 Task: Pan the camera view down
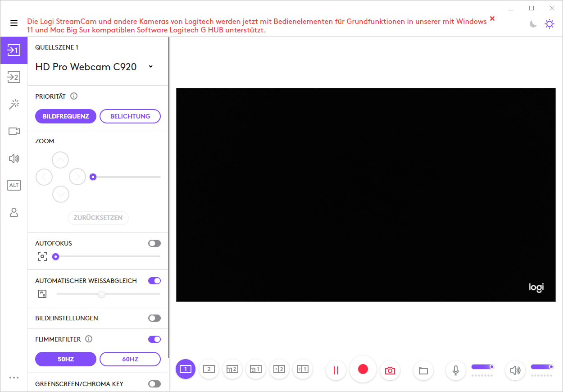coord(60,194)
